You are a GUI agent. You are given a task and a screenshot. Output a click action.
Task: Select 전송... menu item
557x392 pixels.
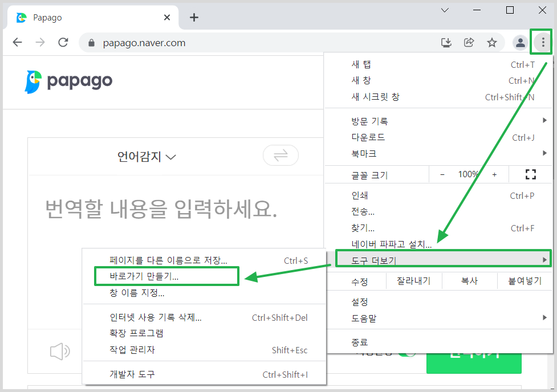point(439,211)
